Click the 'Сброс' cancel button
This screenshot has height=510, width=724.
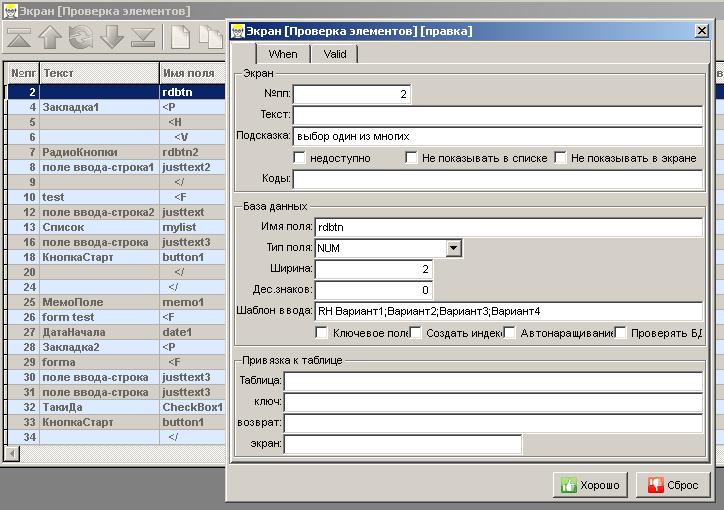671,485
